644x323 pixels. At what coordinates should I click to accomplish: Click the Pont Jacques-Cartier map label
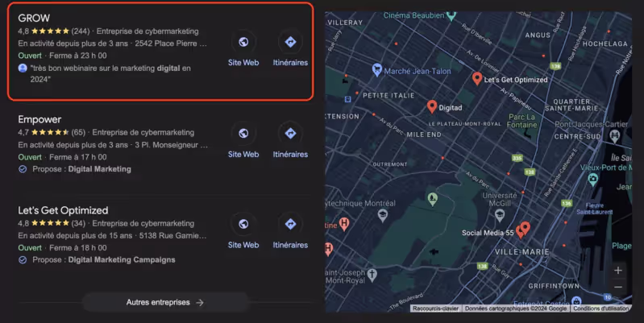[x=592, y=124]
